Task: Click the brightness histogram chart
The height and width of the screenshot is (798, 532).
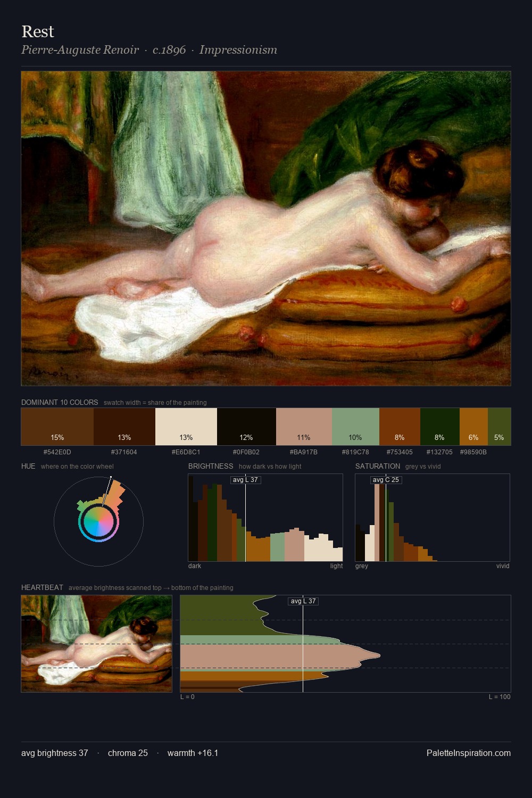Action: (265, 518)
